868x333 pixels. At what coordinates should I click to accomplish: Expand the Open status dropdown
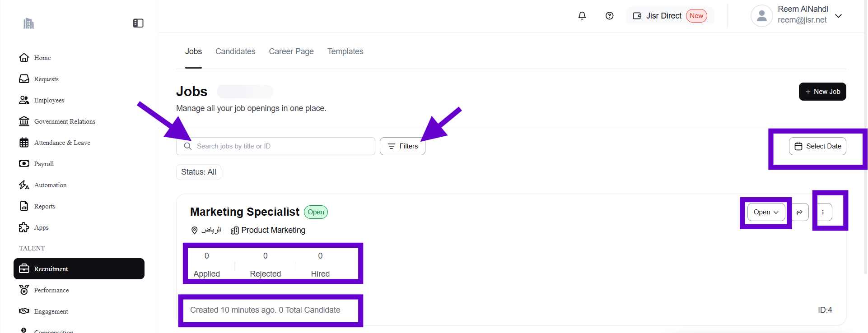pyautogui.click(x=766, y=212)
